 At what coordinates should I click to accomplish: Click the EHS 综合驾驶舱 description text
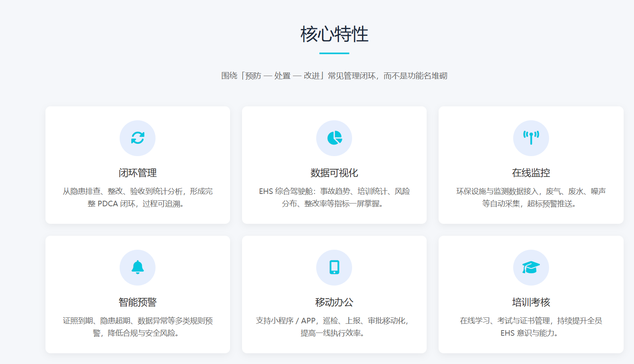pyautogui.click(x=334, y=198)
